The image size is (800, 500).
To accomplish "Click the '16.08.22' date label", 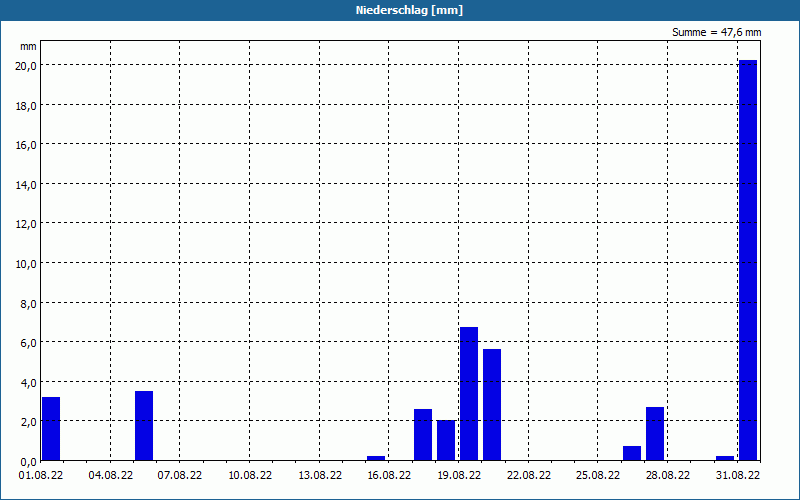I will [x=389, y=476].
